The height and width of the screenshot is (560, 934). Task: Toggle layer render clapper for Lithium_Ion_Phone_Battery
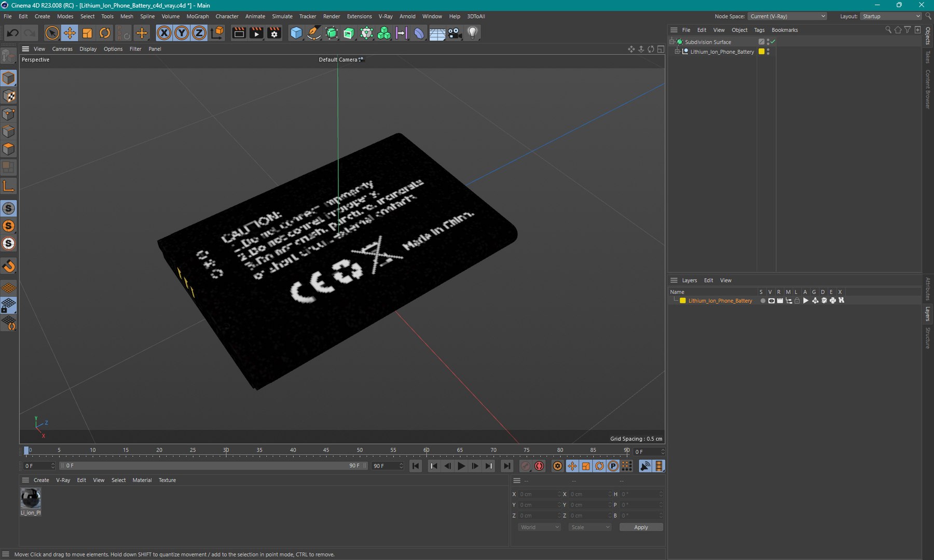click(x=780, y=301)
